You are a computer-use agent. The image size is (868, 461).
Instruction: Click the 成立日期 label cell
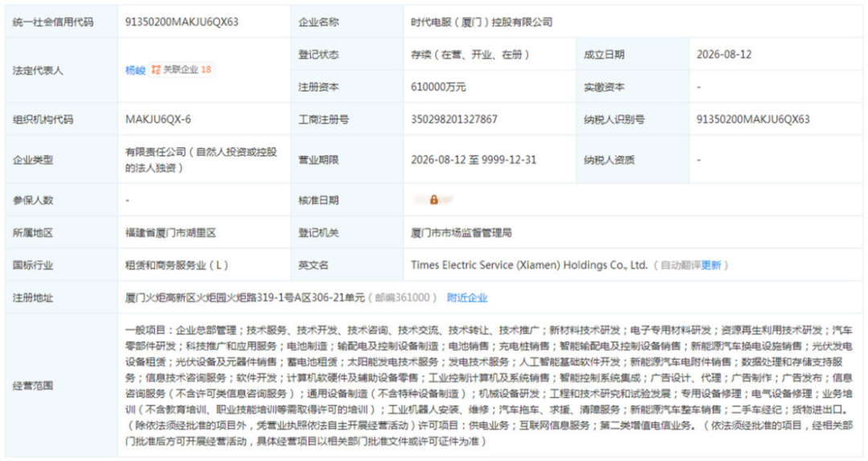click(633, 55)
